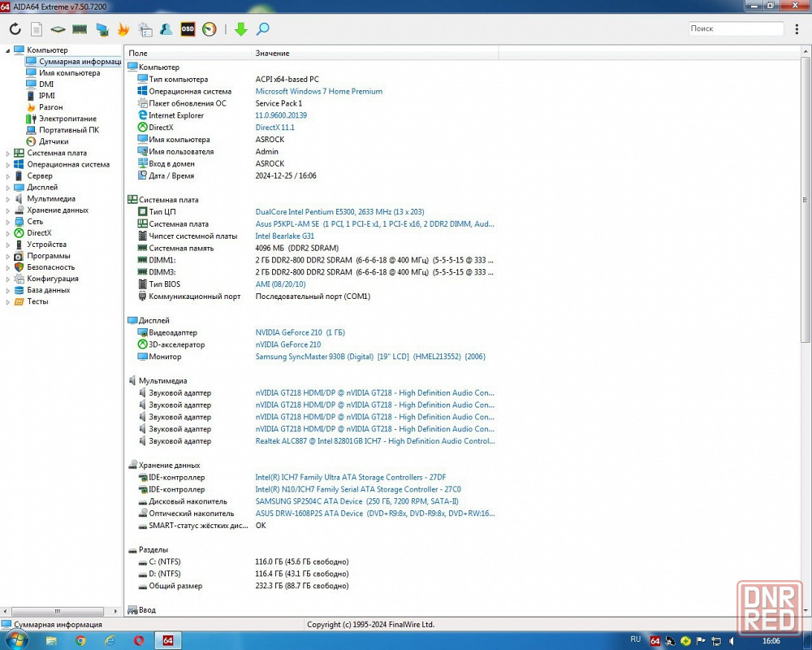Image resolution: width=812 pixels, height=650 pixels.
Task: Click the Поле column header
Action: pyautogui.click(x=188, y=53)
